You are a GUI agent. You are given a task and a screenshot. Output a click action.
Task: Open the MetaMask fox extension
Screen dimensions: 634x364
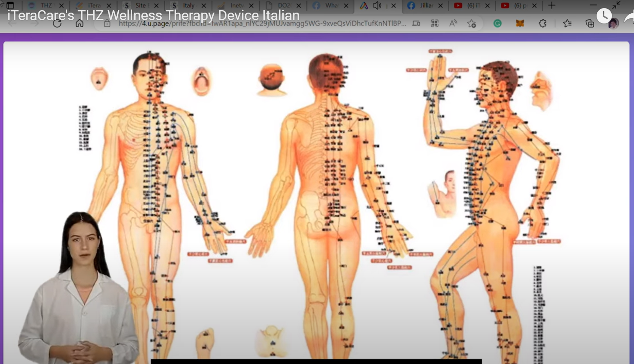[x=520, y=23]
